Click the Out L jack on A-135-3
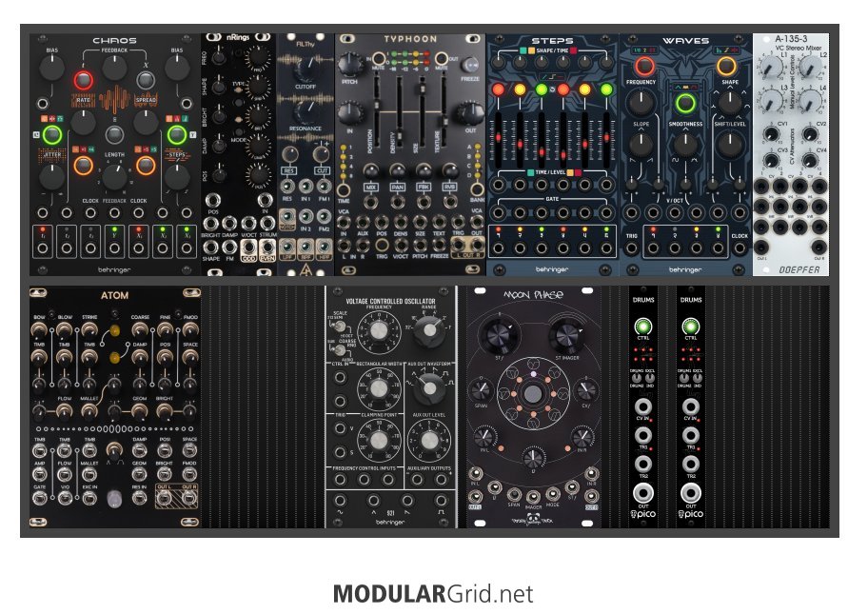Image resolution: width=868 pixels, height=614 pixels. coord(761,247)
